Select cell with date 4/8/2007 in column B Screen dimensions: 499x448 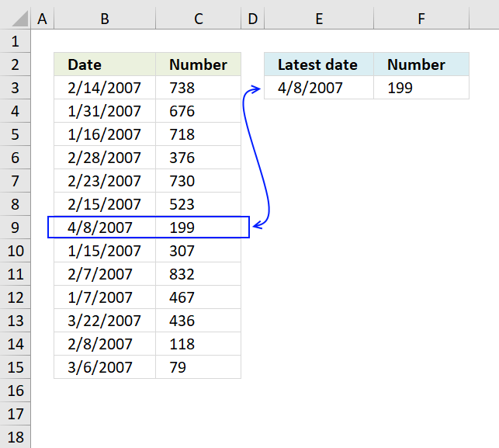click(x=105, y=227)
